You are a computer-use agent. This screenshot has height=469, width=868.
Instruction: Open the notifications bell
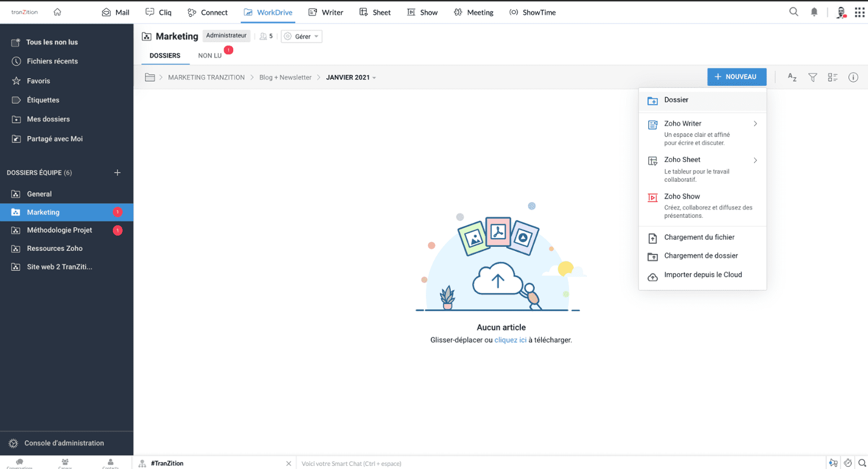[814, 12]
